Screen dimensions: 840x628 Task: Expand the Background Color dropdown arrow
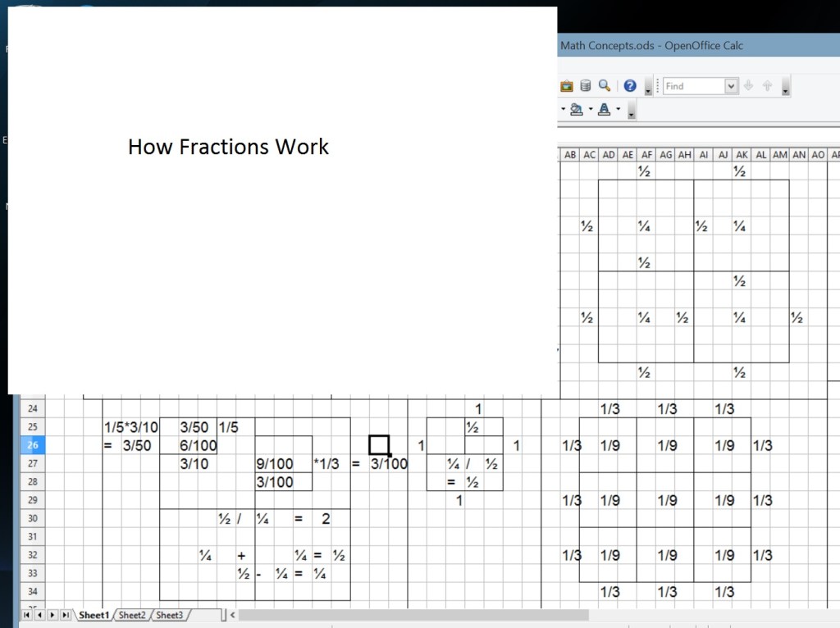(x=590, y=110)
